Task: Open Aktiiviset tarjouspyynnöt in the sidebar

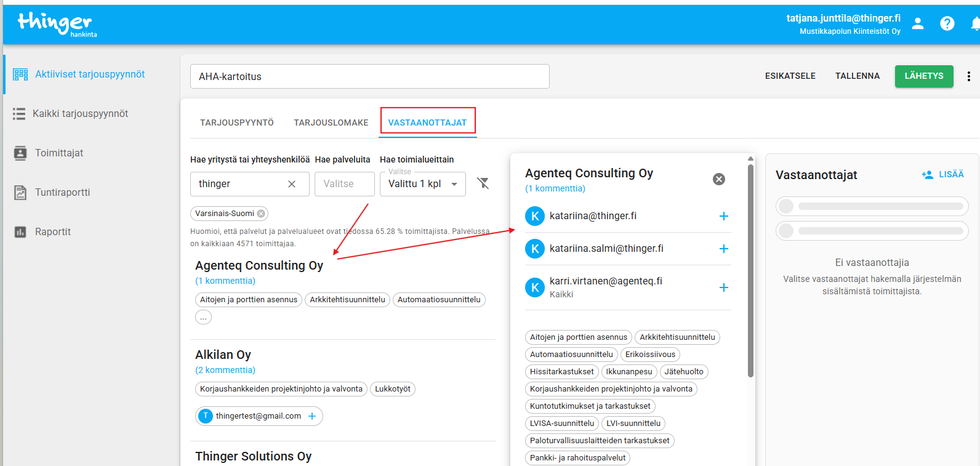Action: [90, 74]
